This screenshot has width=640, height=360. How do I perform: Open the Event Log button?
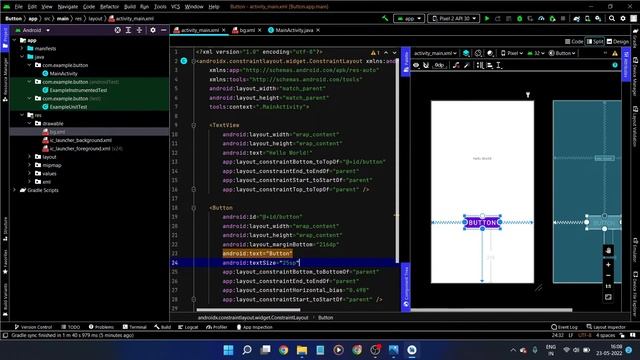pos(564,327)
